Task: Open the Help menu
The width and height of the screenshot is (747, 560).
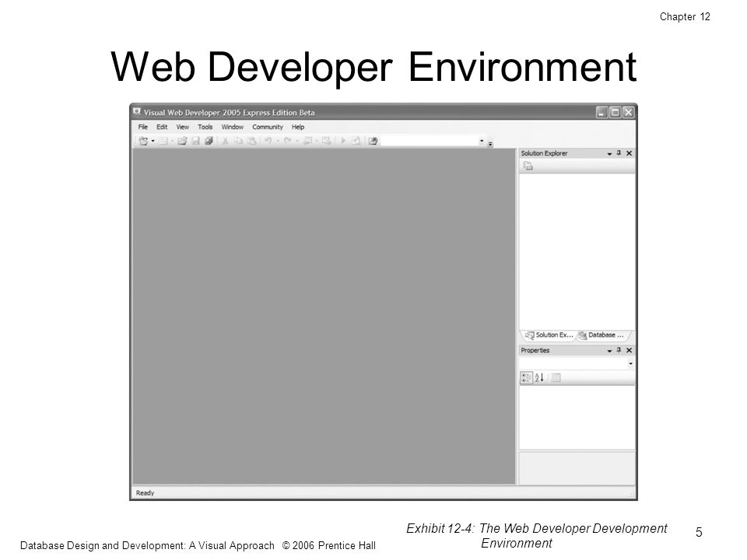Action: (x=298, y=127)
